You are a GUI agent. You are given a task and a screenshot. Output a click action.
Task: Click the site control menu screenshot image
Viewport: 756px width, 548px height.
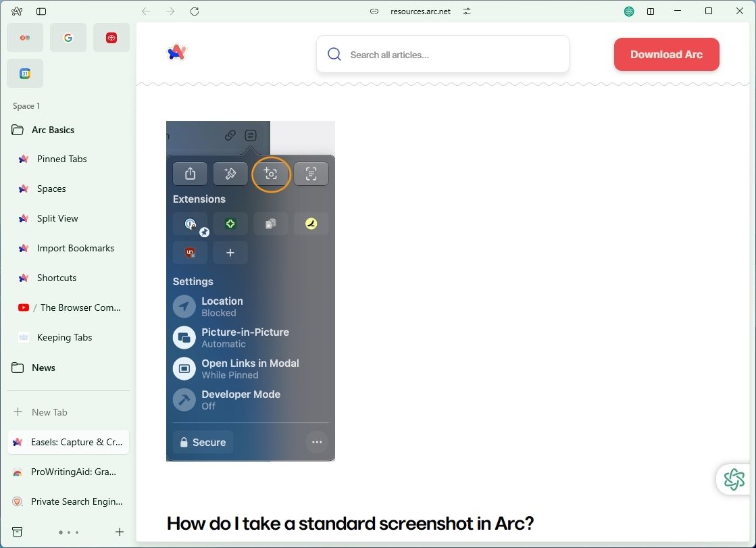(x=251, y=291)
